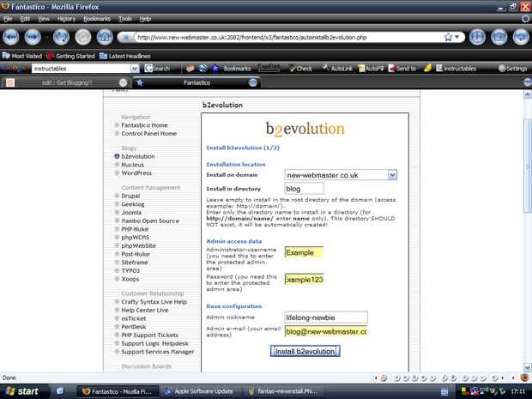Click the Install in directory field

click(305, 189)
